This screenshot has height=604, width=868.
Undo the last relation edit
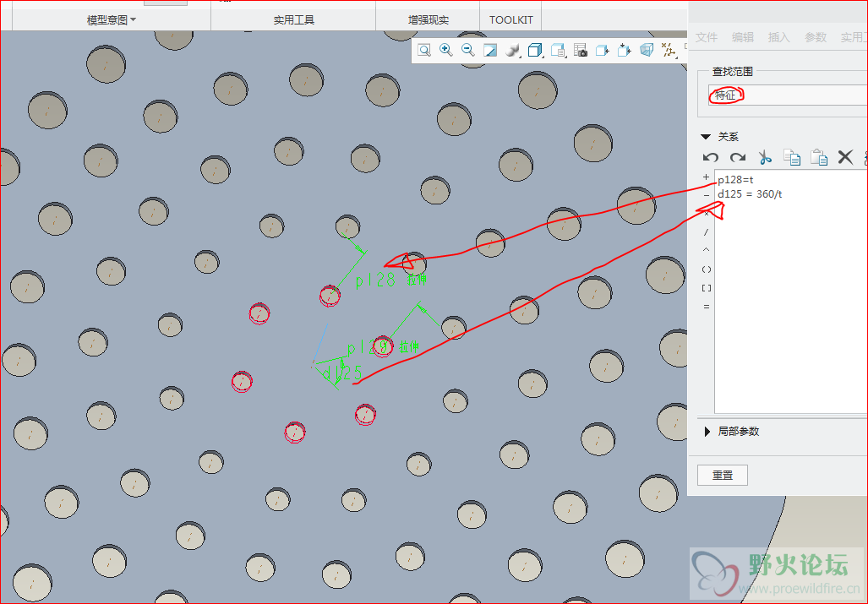pyautogui.click(x=710, y=158)
